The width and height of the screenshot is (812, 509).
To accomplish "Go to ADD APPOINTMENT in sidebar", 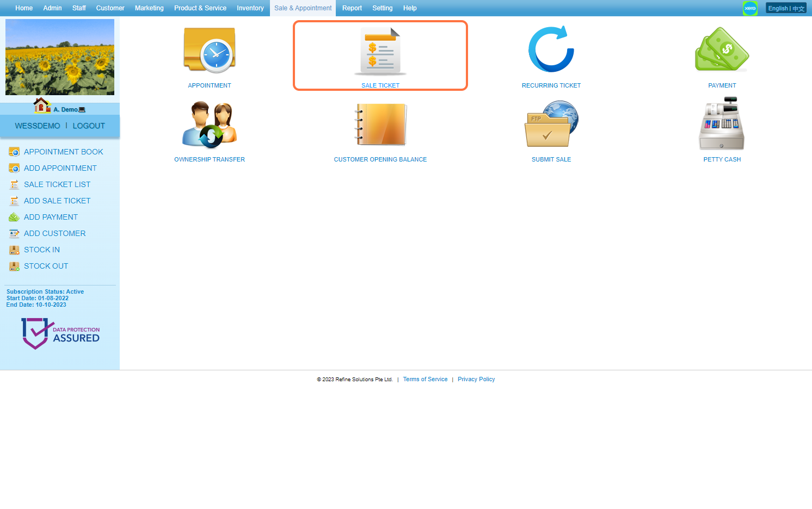I will pyautogui.click(x=60, y=168).
